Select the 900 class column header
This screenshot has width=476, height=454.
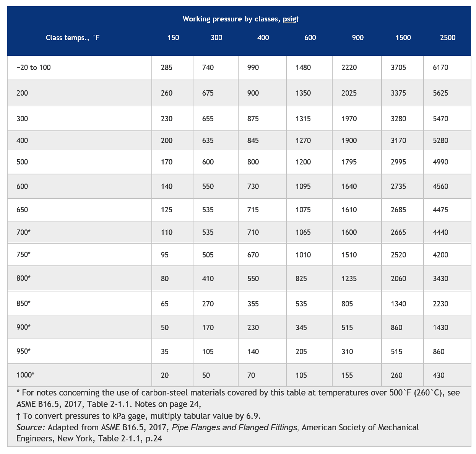(x=358, y=38)
